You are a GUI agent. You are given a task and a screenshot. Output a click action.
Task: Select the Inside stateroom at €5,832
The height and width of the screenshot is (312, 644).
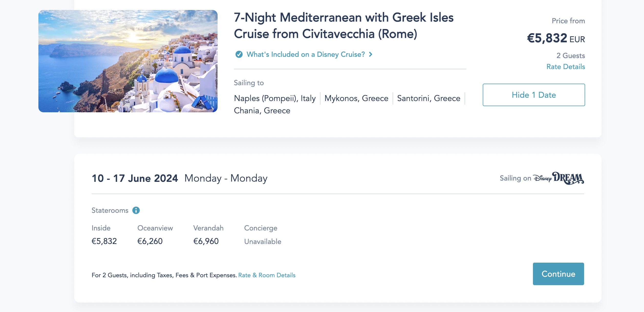pyautogui.click(x=104, y=235)
